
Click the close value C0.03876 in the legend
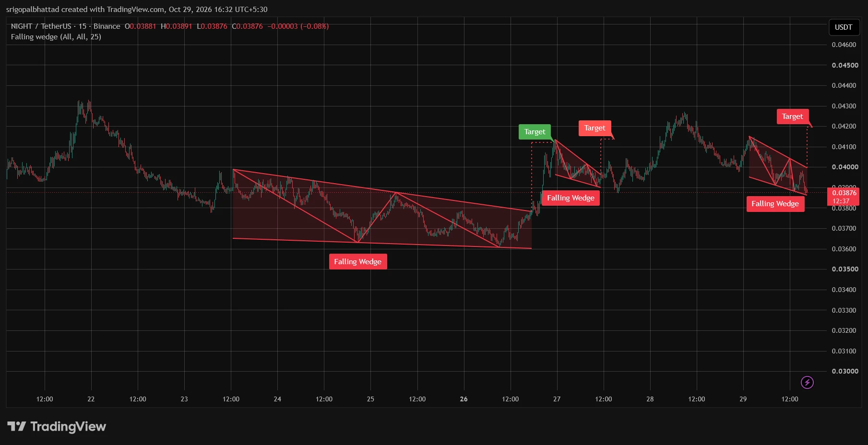coord(248,26)
